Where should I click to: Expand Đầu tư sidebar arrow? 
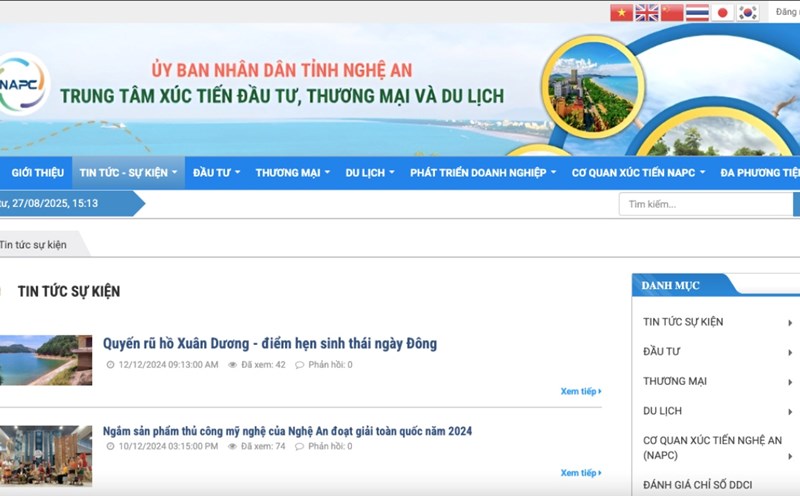pos(790,352)
